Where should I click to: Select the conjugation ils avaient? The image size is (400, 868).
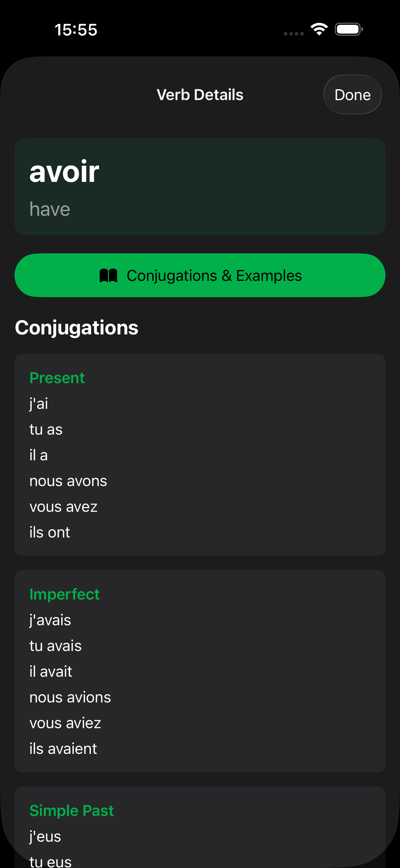pyautogui.click(x=63, y=749)
